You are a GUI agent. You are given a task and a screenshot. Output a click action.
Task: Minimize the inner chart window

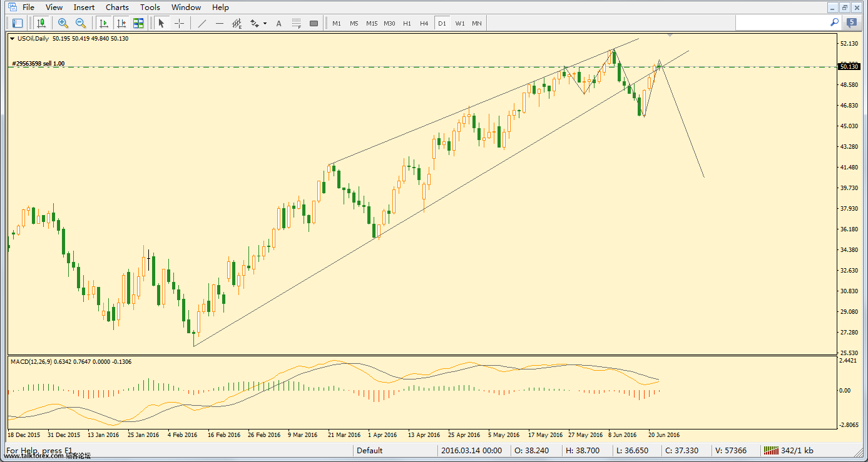(x=832, y=8)
